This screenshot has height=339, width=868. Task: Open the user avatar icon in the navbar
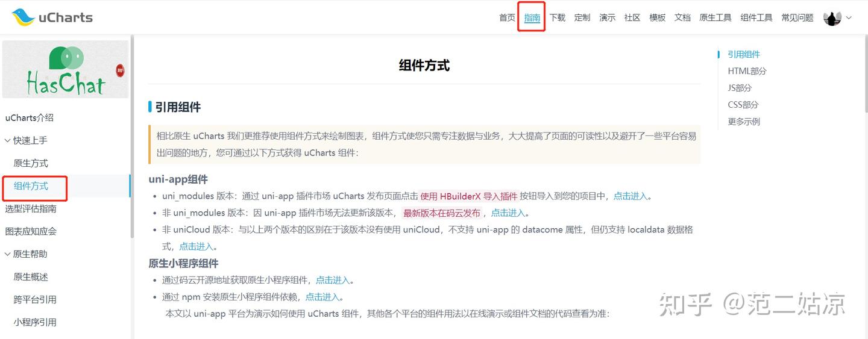[832, 18]
